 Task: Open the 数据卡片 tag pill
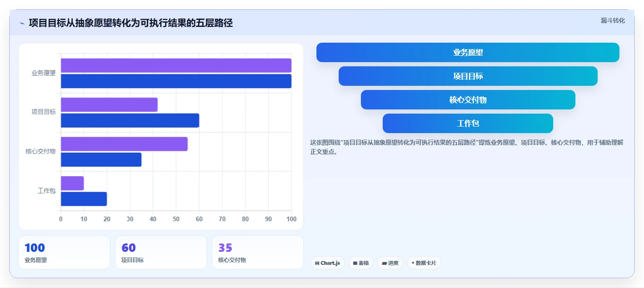[x=424, y=263]
